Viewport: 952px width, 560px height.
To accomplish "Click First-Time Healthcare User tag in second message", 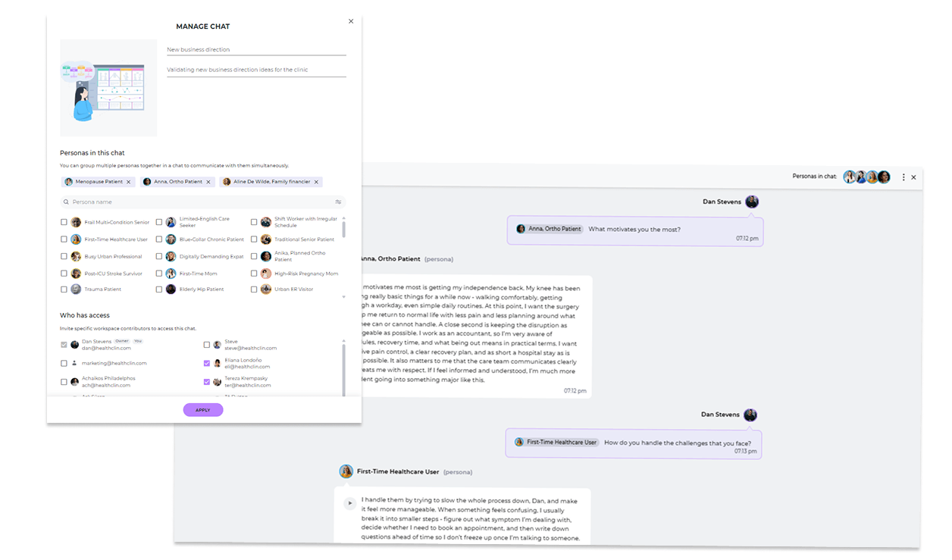I will click(556, 442).
